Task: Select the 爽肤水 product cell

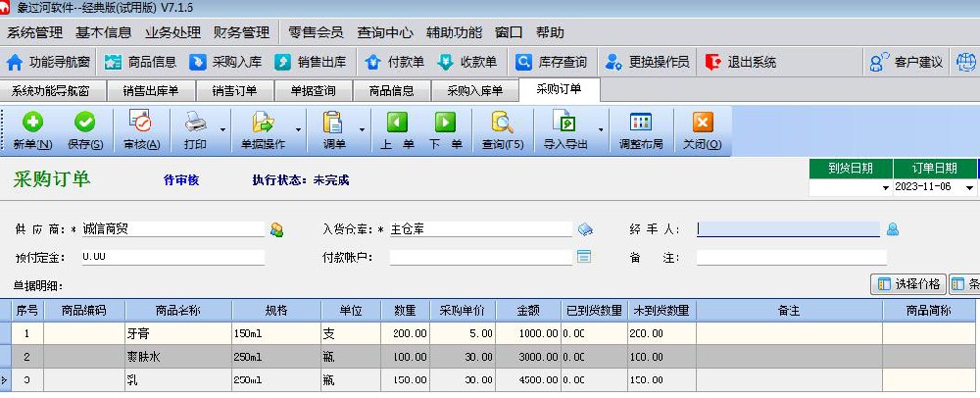Action: click(x=178, y=357)
